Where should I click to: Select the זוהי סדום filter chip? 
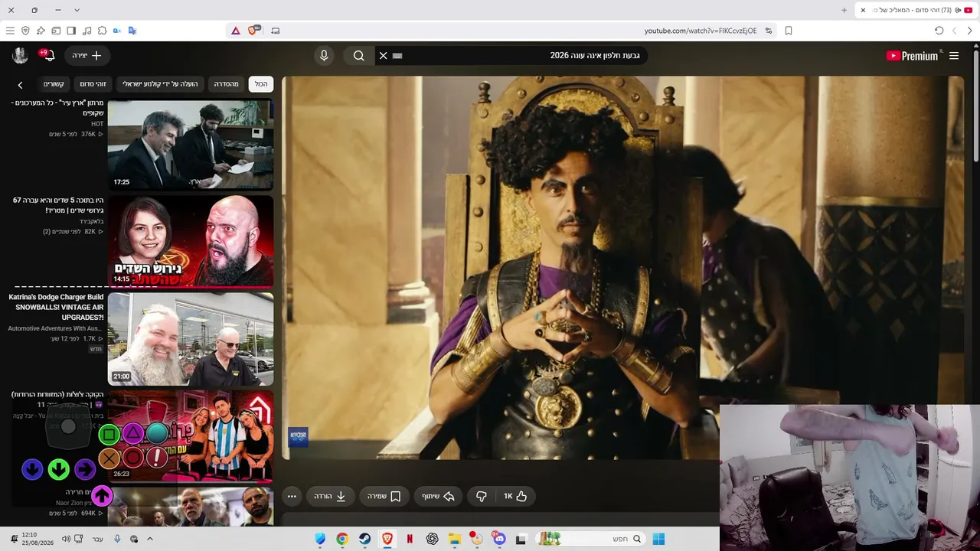pos(93,84)
